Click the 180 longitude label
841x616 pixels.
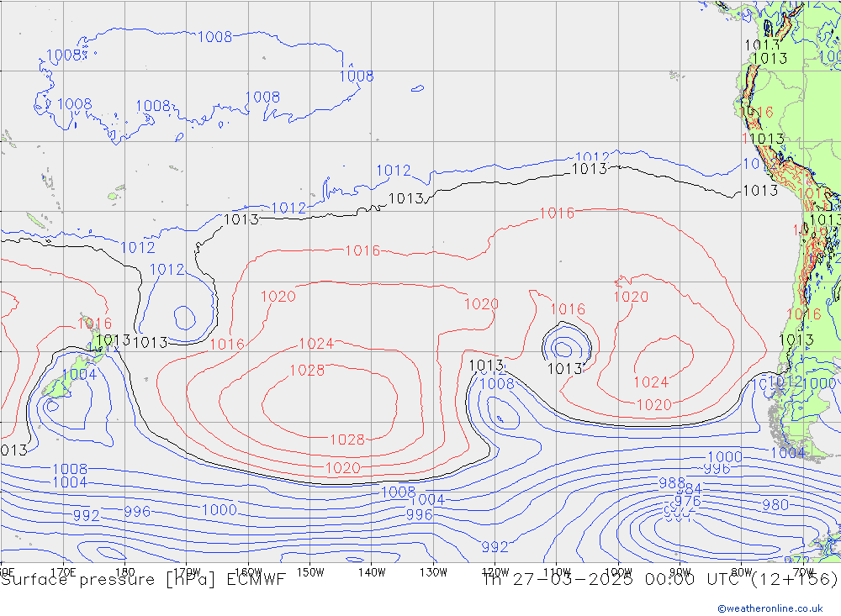pos(124,572)
